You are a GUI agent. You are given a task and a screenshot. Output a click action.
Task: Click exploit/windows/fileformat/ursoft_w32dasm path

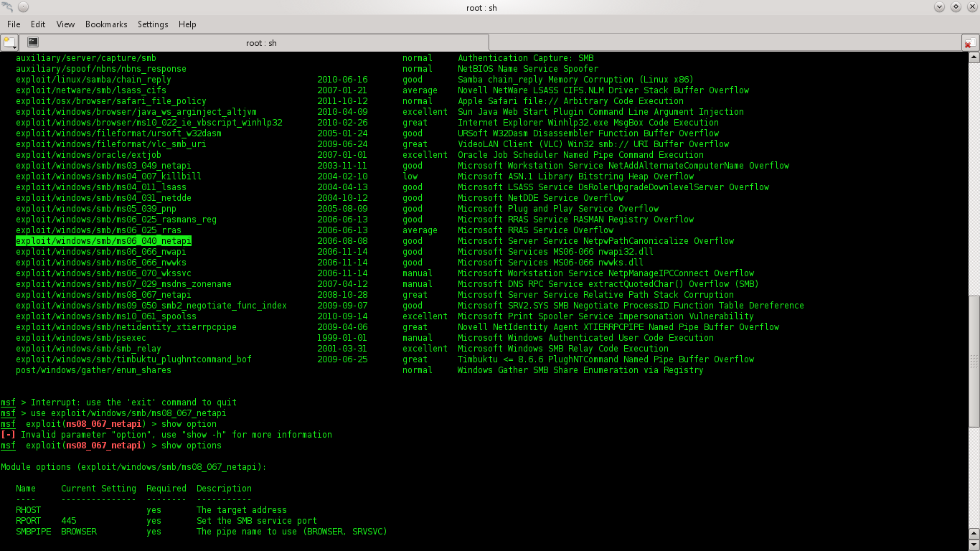coord(118,133)
